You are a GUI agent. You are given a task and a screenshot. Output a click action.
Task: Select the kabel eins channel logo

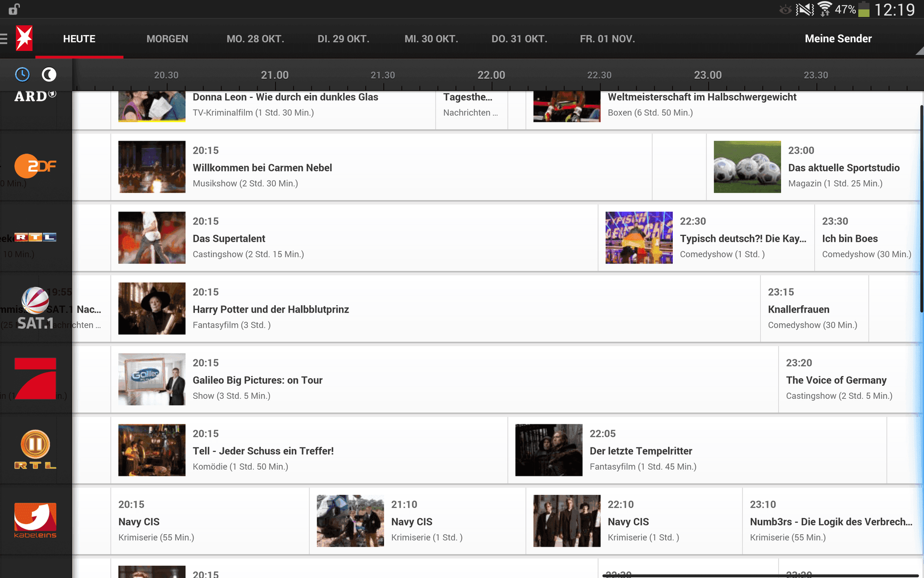click(35, 520)
